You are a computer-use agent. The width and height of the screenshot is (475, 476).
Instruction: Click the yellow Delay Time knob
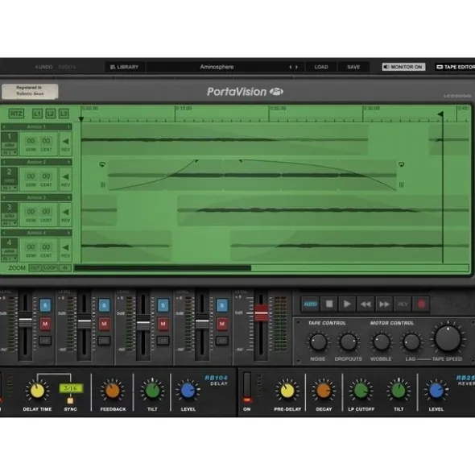37,391
